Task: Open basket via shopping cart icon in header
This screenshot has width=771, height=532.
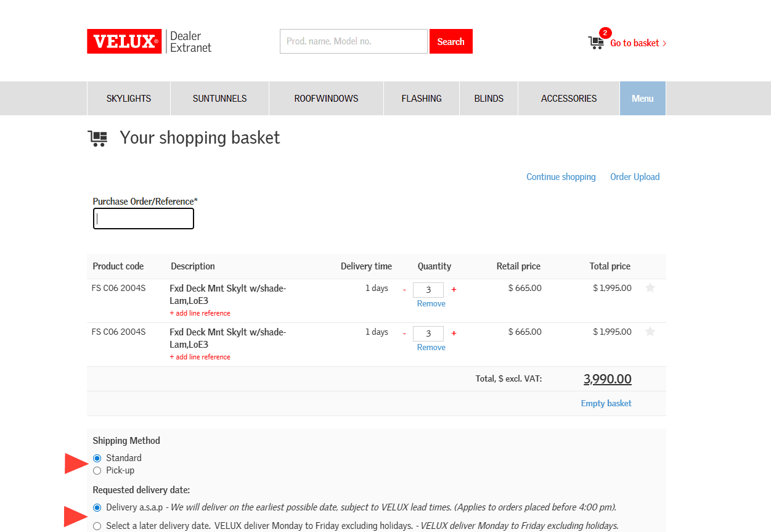Action: pyautogui.click(x=596, y=43)
